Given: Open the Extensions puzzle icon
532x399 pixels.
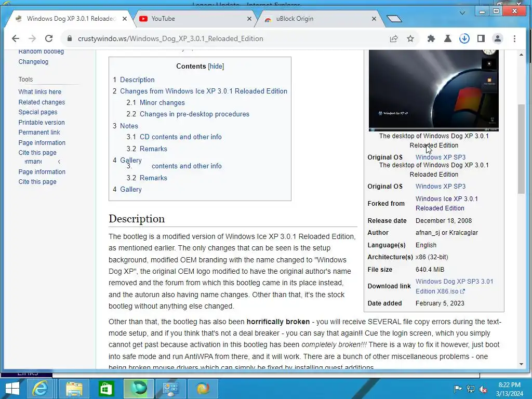Looking at the screenshot, I should point(431,38).
